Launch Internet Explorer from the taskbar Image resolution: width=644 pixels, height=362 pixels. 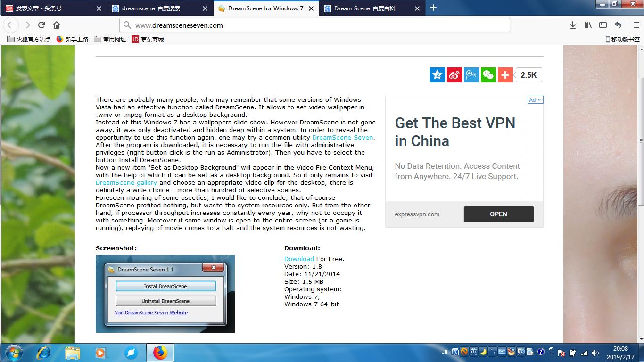pyautogui.click(x=43, y=353)
